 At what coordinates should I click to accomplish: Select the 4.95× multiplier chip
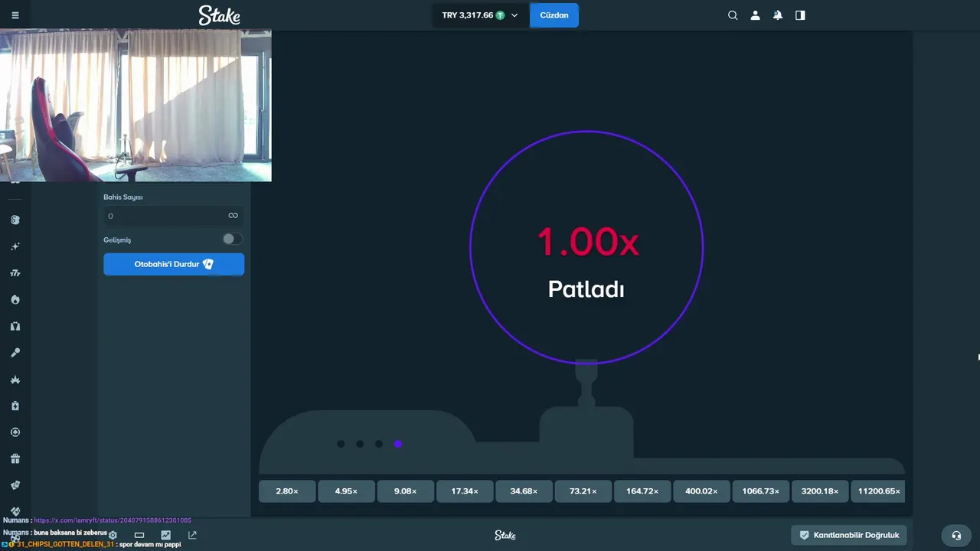click(x=346, y=491)
